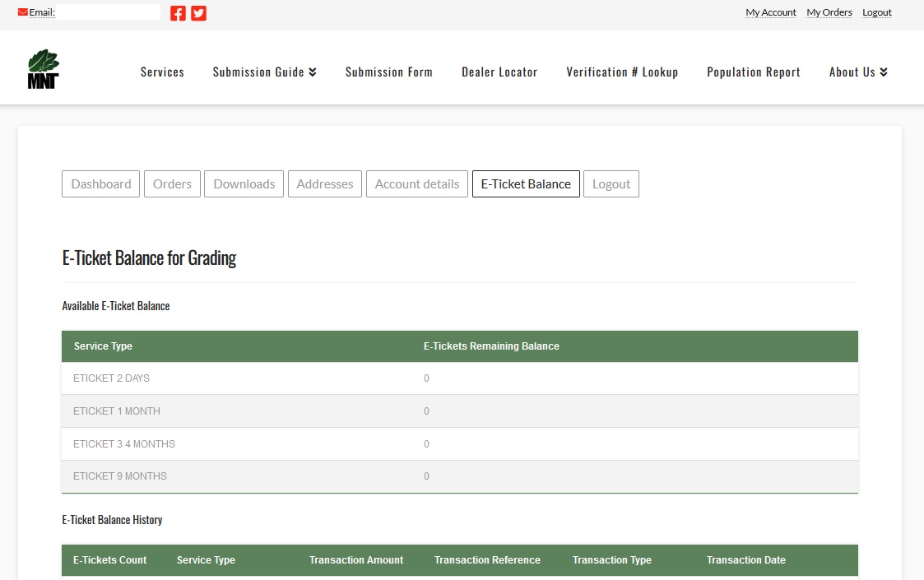The image size is (924, 580).
Task: Click the MNT leaf logo
Action: [x=44, y=69]
